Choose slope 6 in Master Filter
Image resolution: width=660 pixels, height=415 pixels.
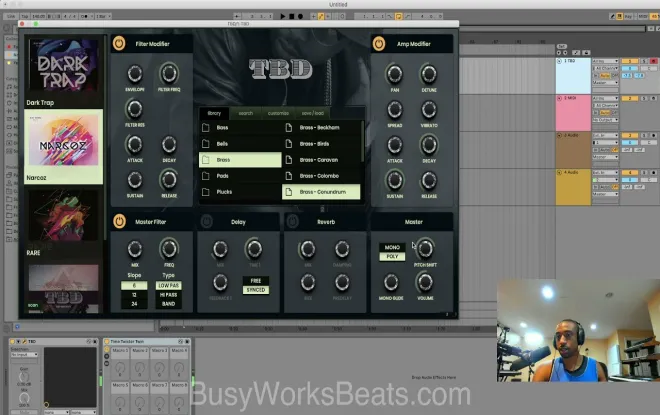point(134,285)
